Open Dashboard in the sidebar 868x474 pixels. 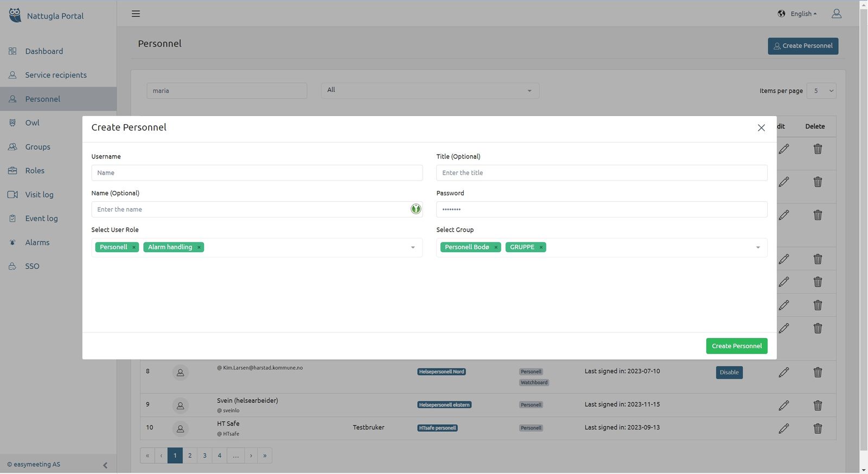tap(44, 51)
